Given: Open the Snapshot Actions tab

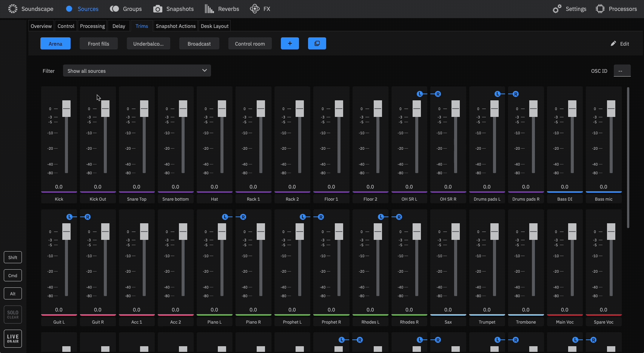Looking at the screenshot, I should click(x=176, y=26).
